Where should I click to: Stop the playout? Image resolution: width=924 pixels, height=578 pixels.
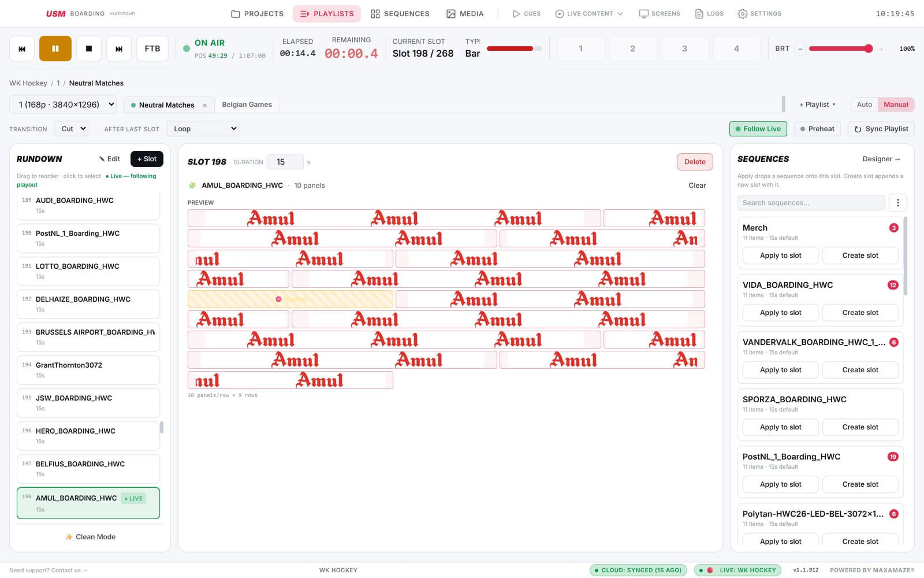click(x=89, y=49)
